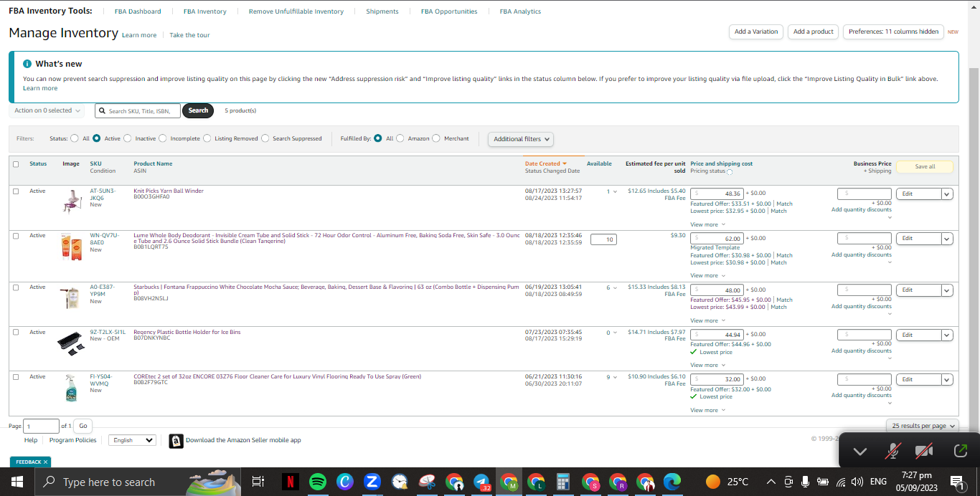Viewport: 980px width, 496px height.
Task: Click the Amazon Seller app icon in the footer
Action: (x=176, y=441)
